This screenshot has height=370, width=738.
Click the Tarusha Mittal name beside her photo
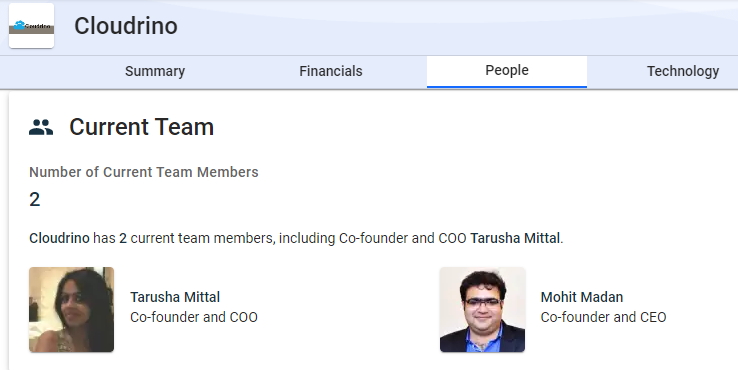click(x=175, y=297)
